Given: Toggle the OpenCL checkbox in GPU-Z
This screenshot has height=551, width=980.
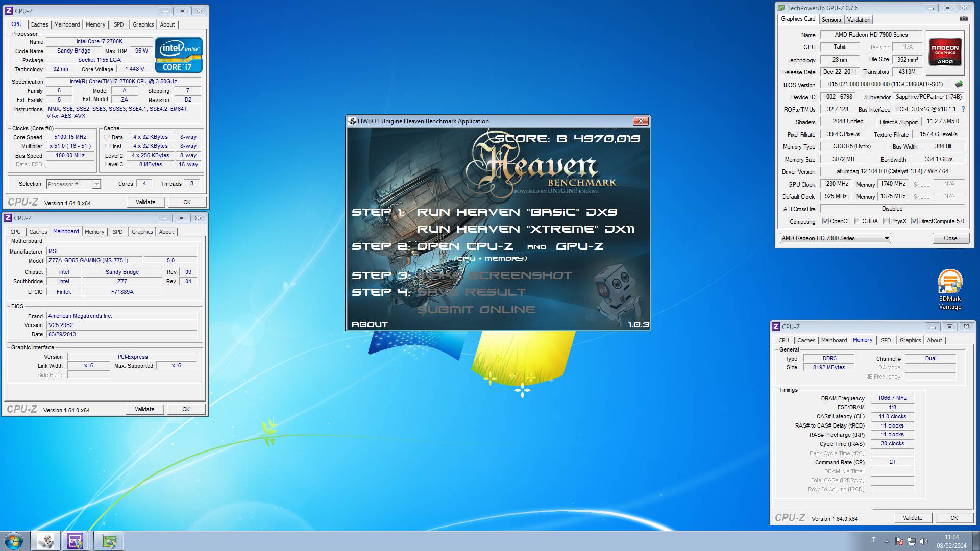Looking at the screenshot, I should click(825, 221).
